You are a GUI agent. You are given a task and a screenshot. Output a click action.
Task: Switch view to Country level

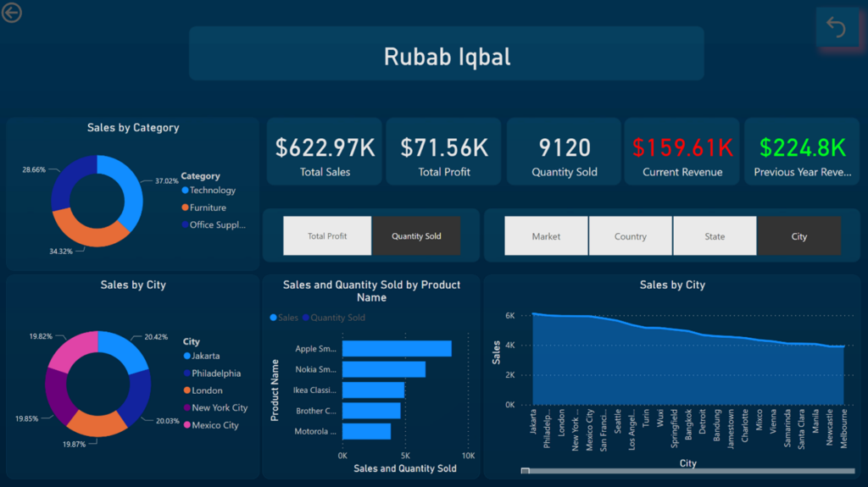(630, 236)
